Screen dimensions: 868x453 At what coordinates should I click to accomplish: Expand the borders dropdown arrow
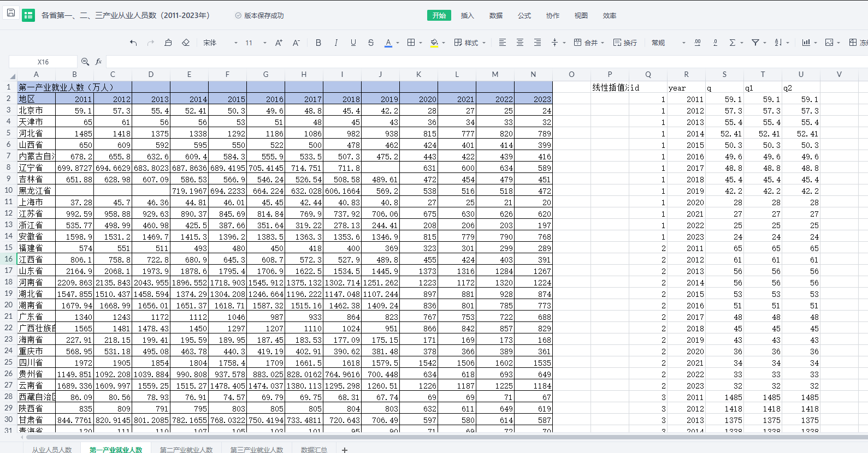click(x=421, y=43)
